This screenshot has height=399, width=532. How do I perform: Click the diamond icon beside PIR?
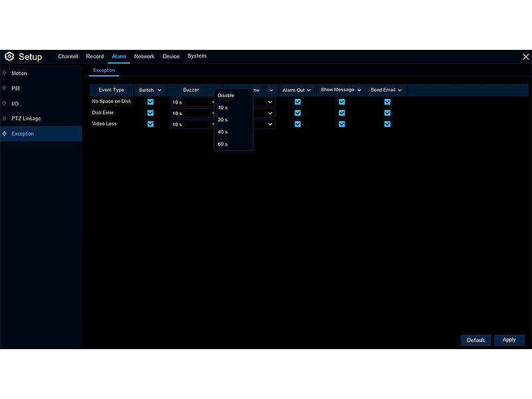pos(5,88)
